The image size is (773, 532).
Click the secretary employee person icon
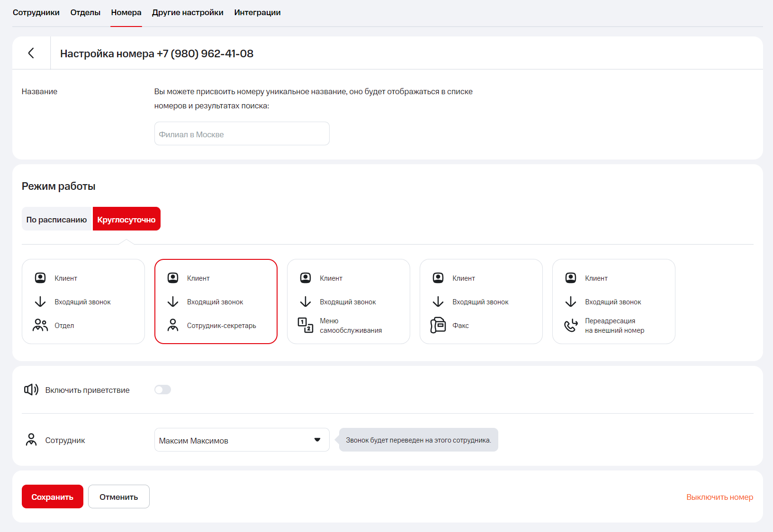point(173,325)
